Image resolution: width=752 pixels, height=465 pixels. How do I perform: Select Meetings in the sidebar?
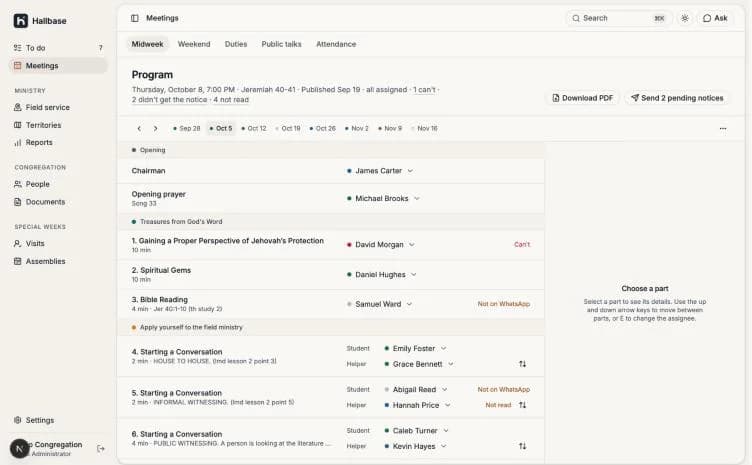(58, 66)
